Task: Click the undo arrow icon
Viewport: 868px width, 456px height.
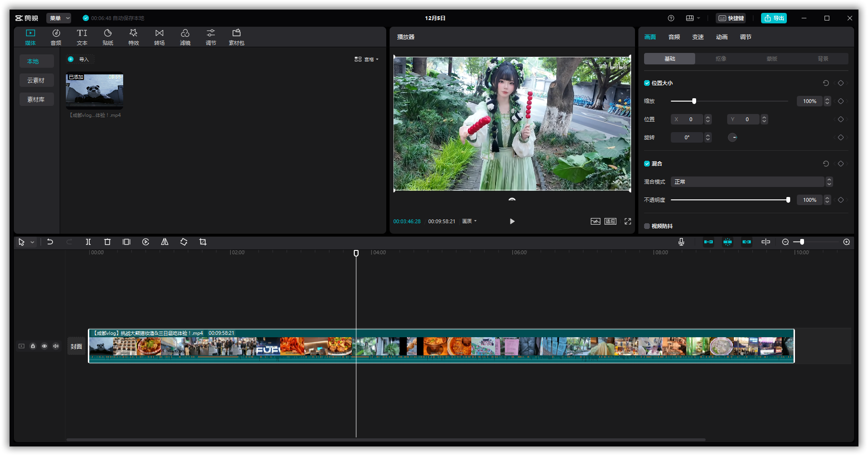Action: 50,242
